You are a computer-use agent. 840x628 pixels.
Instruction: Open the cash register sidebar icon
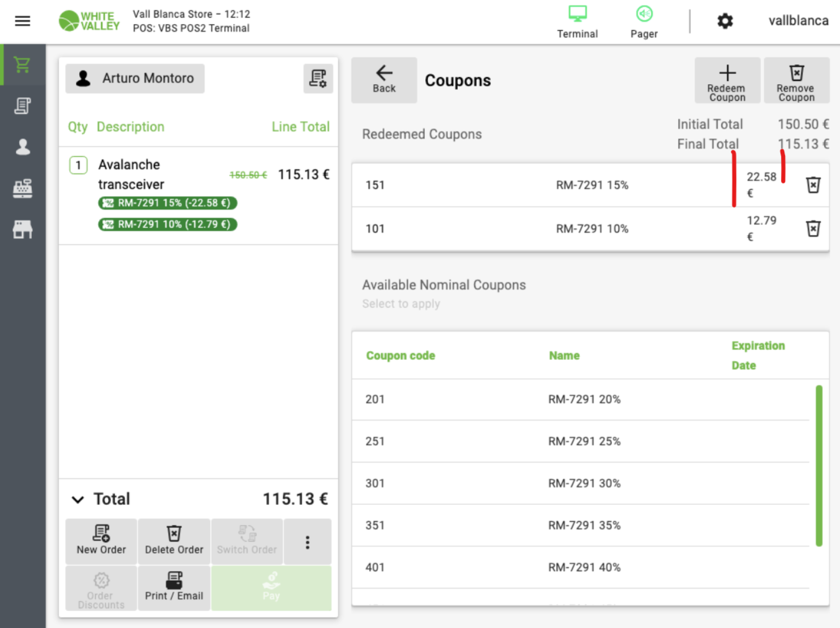[x=23, y=188]
